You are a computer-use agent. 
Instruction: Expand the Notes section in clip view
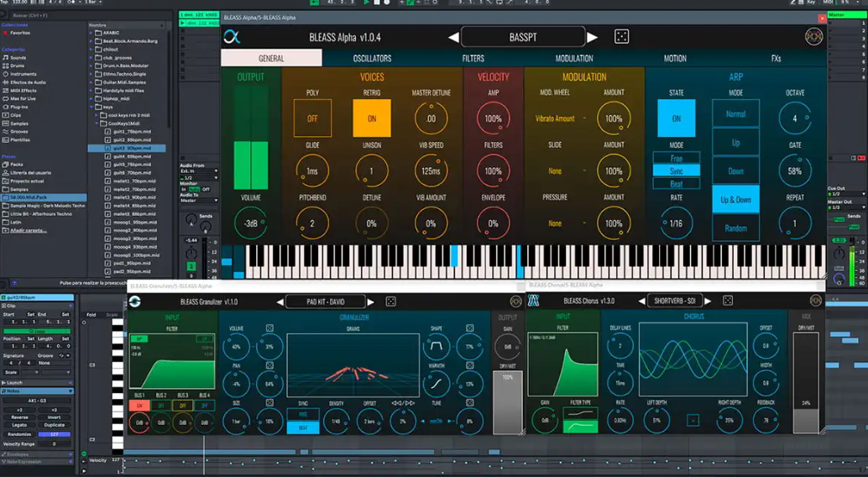(38, 391)
